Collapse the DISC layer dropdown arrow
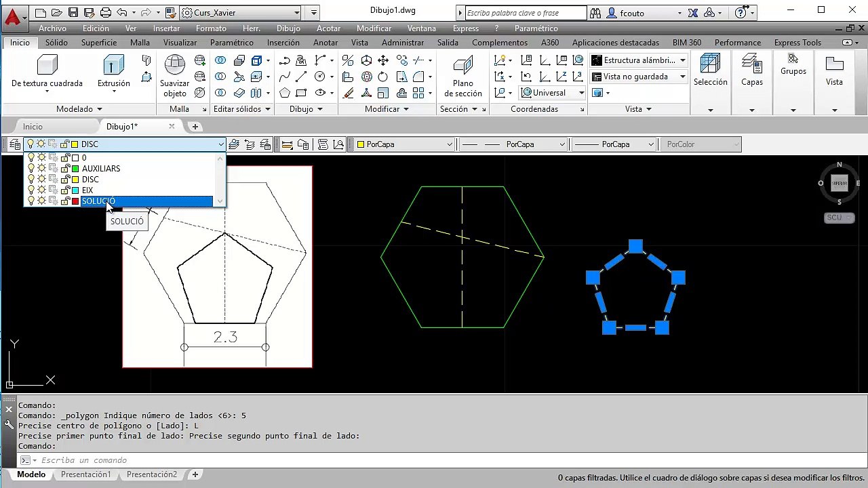868x488 pixels. tap(220, 144)
